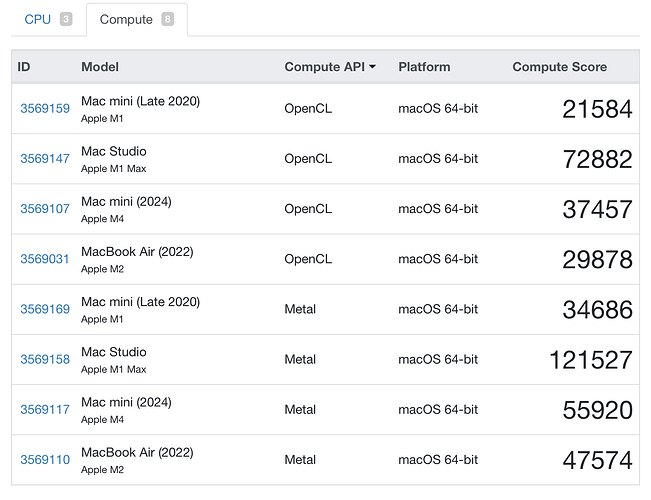Screen dimensions: 651x500
Task: Select compute score 37457
Action: click(x=597, y=209)
